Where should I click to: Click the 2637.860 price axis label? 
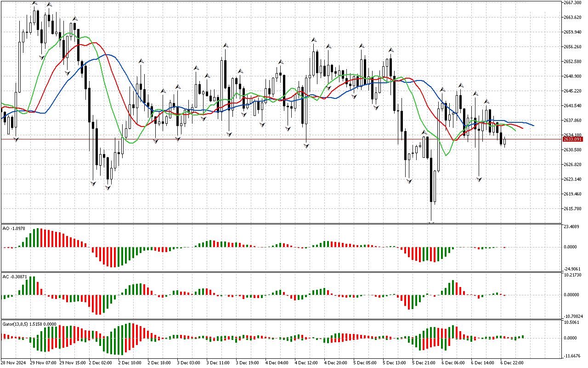point(573,121)
